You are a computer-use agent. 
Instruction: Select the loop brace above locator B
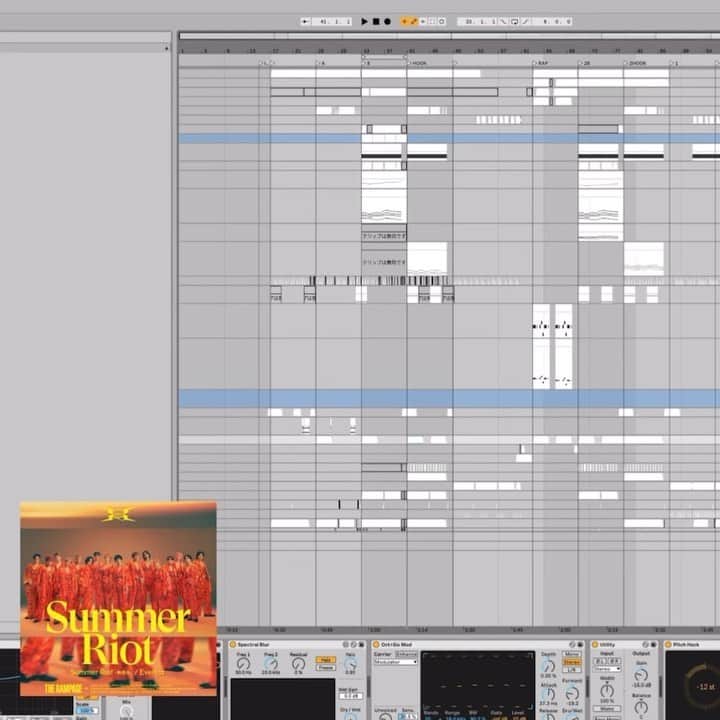384,57
